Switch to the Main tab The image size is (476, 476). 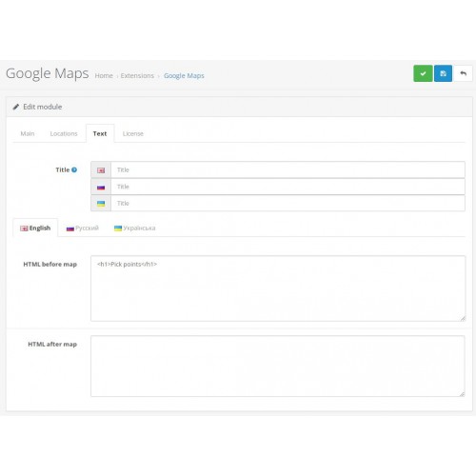point(28,133)
